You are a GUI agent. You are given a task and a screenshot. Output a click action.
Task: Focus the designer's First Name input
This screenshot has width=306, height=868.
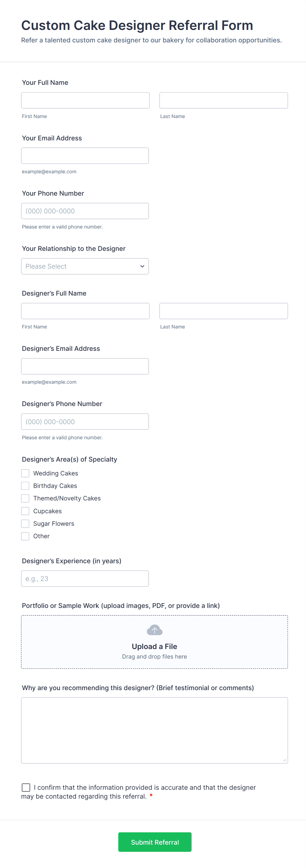(x=85, y=311)
